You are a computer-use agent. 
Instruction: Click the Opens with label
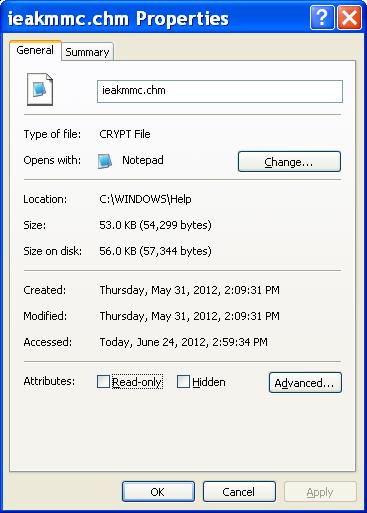(x=52, y=160)
